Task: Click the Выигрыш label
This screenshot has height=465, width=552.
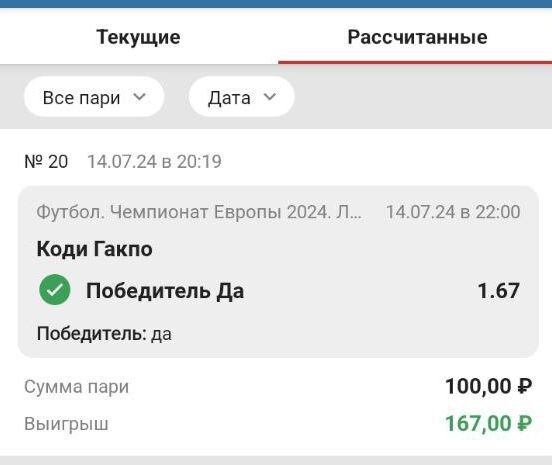Action: 66,424
